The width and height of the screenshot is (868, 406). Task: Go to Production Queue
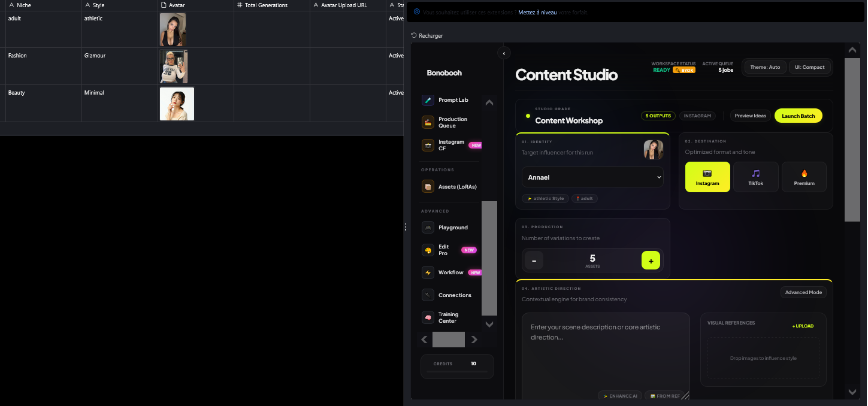(x=453, y=122)
